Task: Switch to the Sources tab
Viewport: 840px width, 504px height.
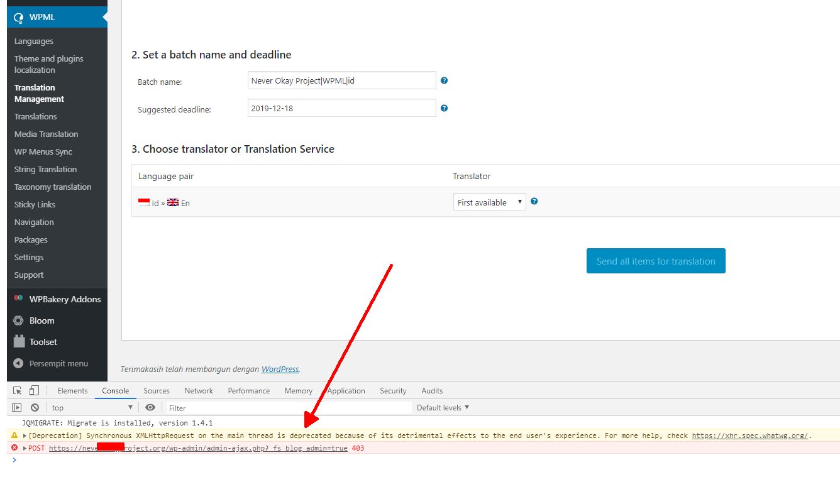Action: tap(157, 390)
